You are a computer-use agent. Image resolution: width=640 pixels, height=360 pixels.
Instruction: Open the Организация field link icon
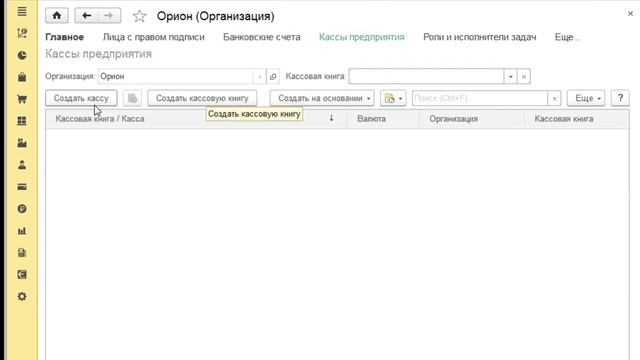[x=273, y=76]
